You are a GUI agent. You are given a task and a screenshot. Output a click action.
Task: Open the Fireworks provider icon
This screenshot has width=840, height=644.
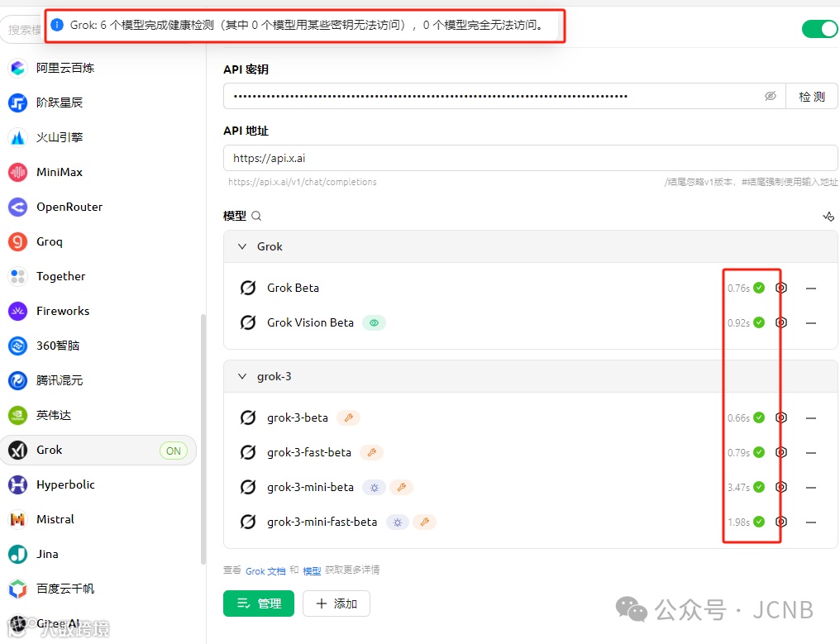(x=17, y=312)
